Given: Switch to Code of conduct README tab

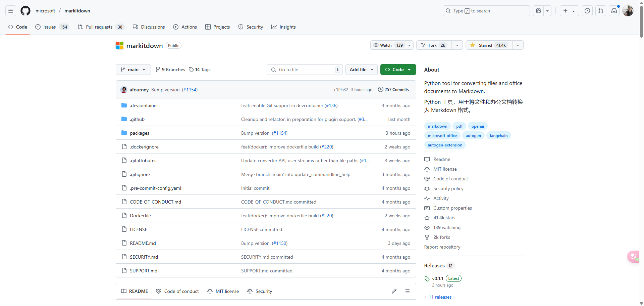Looking at the screenshot, I should [x=177, y=291].
